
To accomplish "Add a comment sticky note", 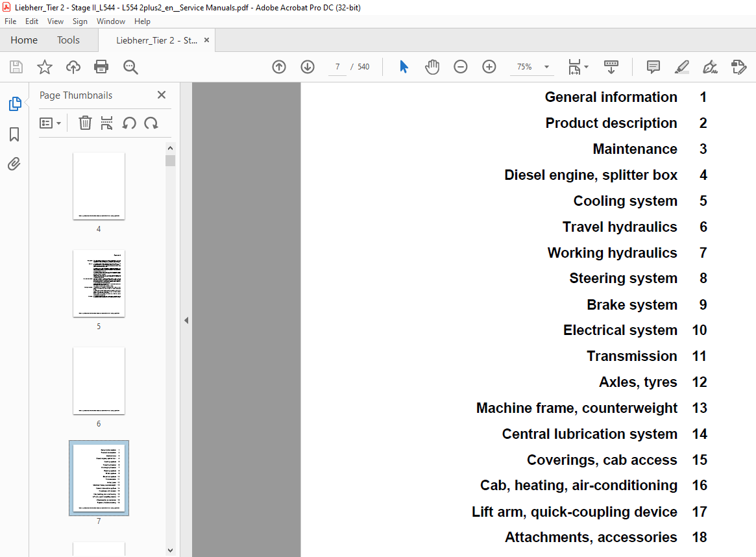I will click(x=653, y=67).
